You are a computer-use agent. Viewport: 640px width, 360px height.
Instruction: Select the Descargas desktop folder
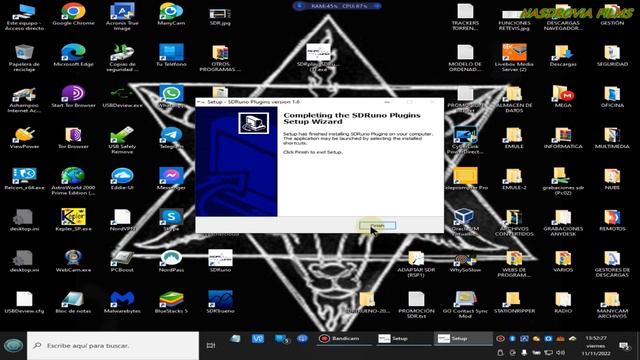point(563,56)
